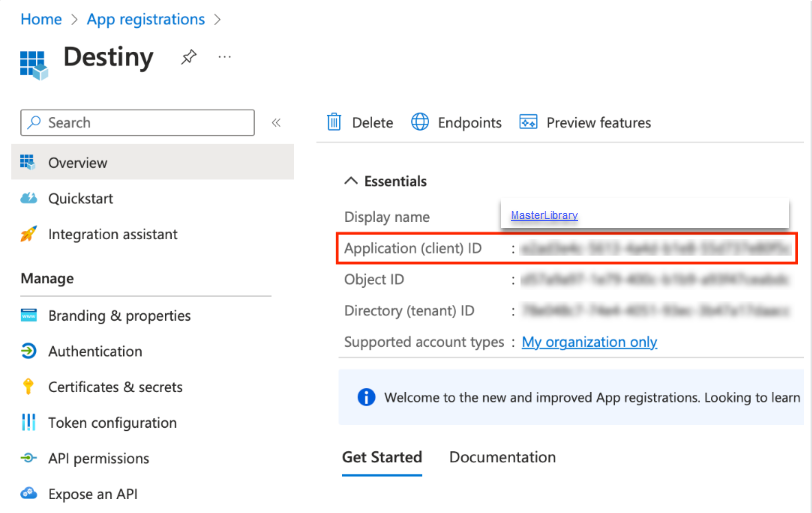Click the Directory (tenant) ID label
The height and width of the screenshot is (513, 812).
(409, 311)
